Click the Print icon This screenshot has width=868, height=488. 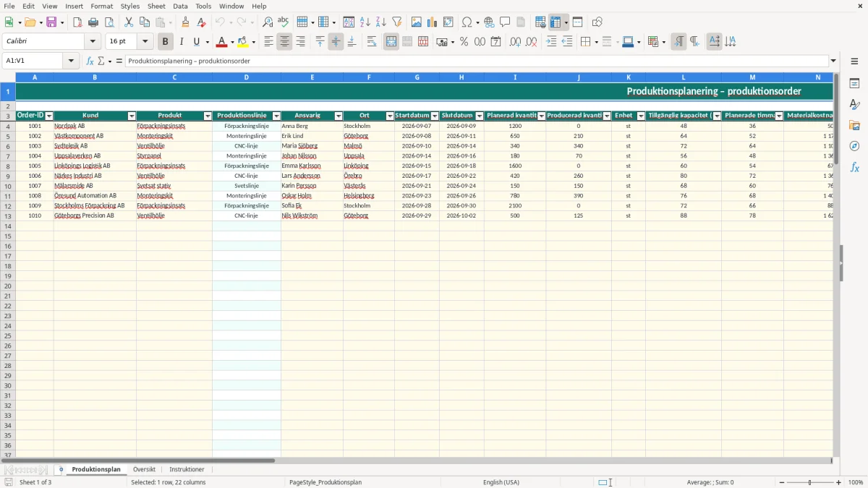coord(93,22)
